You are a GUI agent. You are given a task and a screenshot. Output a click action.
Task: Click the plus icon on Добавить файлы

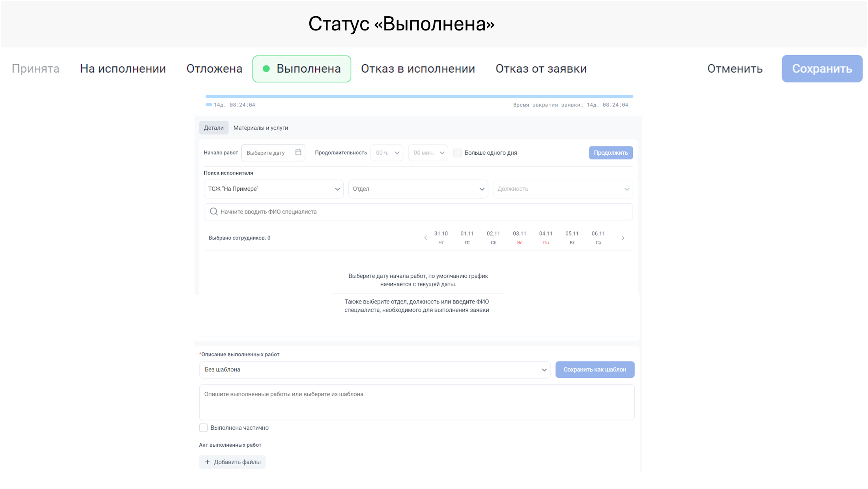coord(208,462)
